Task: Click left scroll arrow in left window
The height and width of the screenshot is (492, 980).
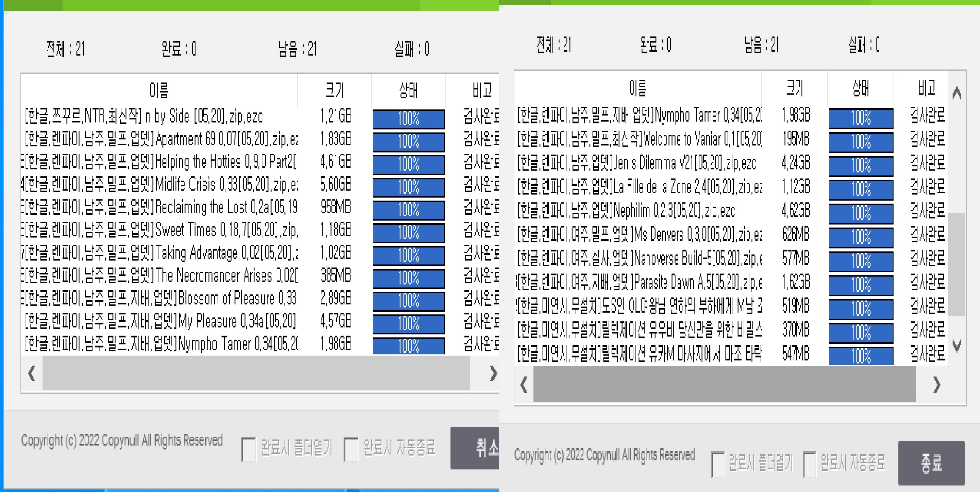Action: tap(32, 373)
